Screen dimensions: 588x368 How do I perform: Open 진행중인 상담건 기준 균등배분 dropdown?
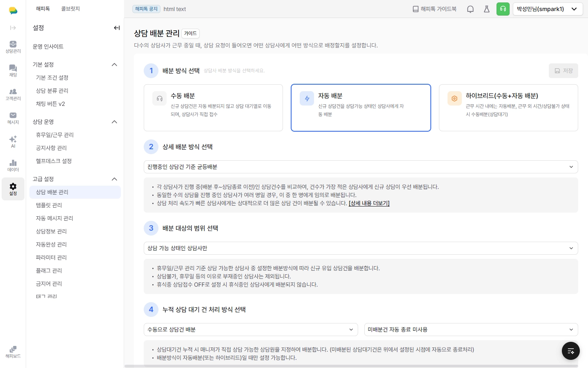coord(361,167)
